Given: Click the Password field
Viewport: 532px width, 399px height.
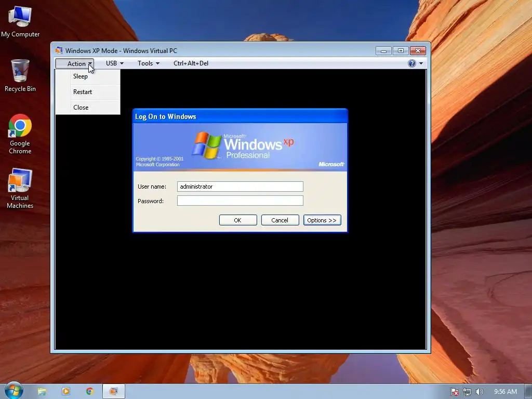Looking at the screenshot, I should [240, 201].
